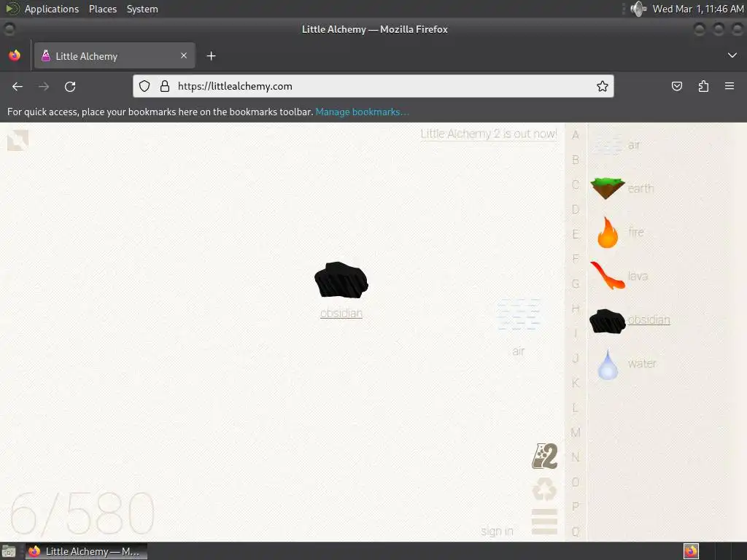Open the Little Alchemy 2 flask icon

tap(544, 456)
